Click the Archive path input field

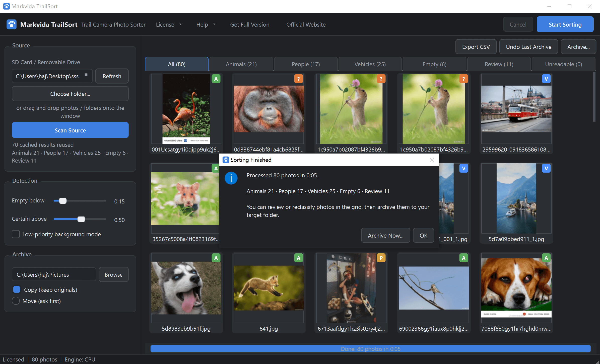click(x=54, y=274)
